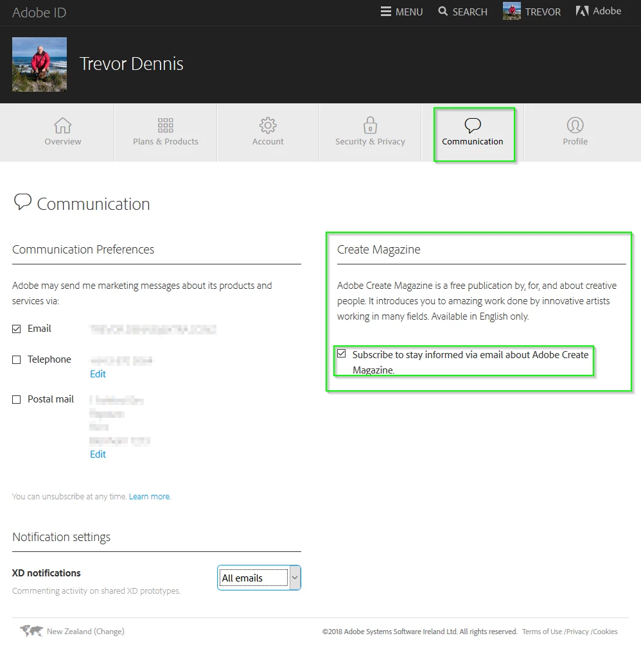Click the Trevor Dennis name heading
This screenshot has height=672, width=641.
(131, 64)
